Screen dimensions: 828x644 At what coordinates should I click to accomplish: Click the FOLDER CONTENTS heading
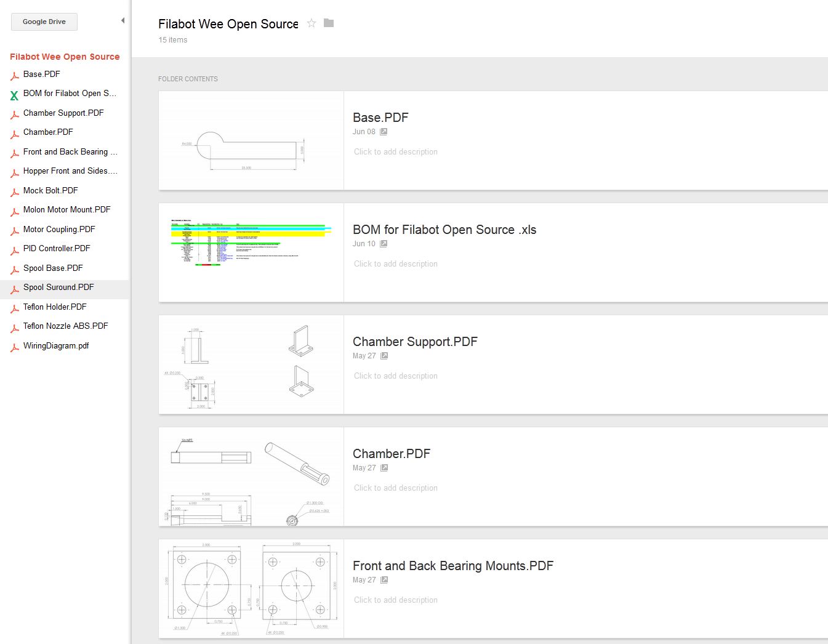pos(188,79)
